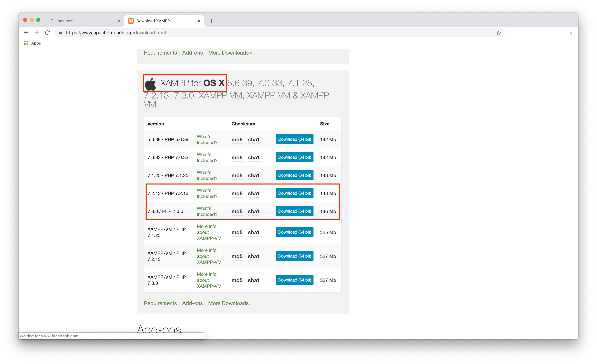Image resolution: width=597 pixels, height=364 pixels.
Task: Click the Apps grid icon
Action: click(x=26, y=43)
